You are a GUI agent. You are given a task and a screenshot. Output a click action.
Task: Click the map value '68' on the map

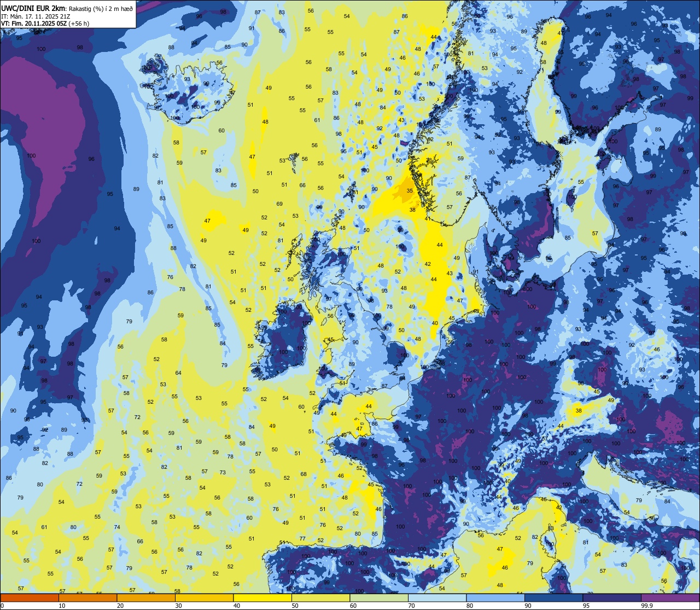click(x=304, y=474)
